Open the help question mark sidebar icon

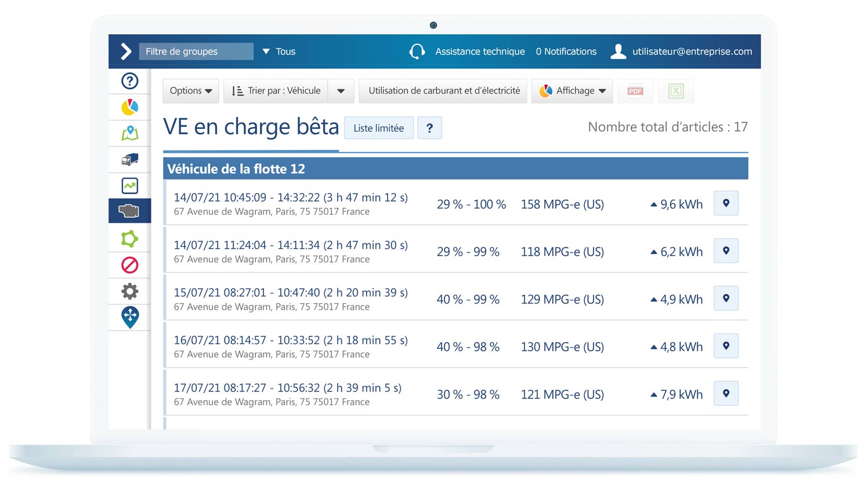(130, 81)
